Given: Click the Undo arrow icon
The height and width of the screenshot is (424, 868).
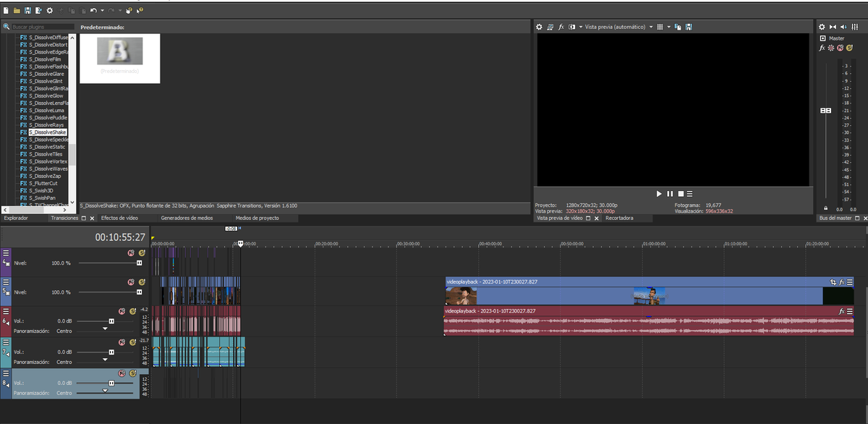Looking at the screenshot, I should click(x=93, y=11).
